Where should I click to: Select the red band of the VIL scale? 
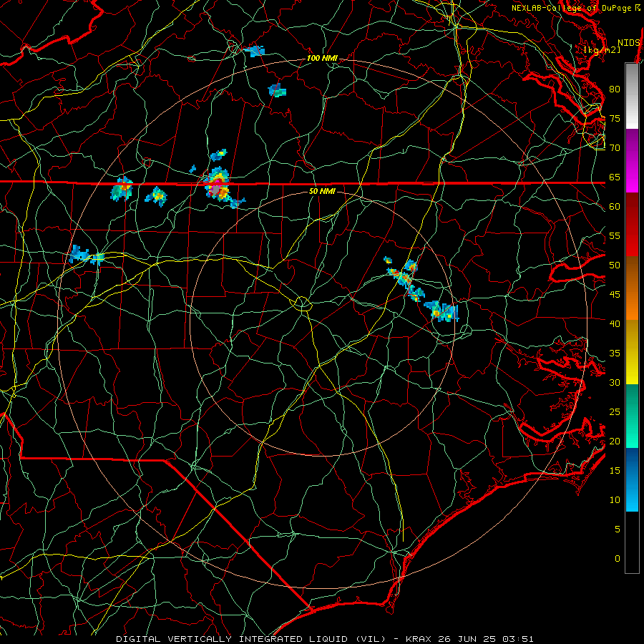632,225
